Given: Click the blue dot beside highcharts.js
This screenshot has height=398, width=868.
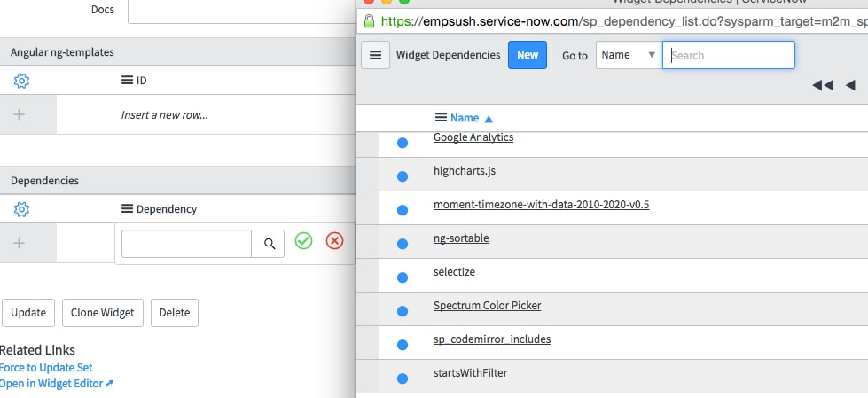Looking at the screenshot, I should coord(403,176).
